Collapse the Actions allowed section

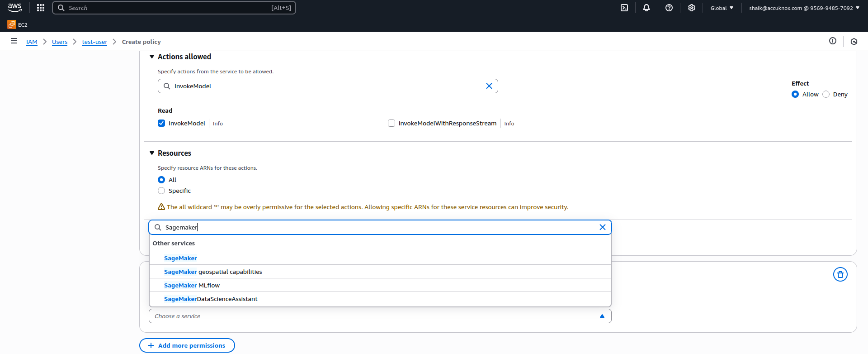[152, 57]
